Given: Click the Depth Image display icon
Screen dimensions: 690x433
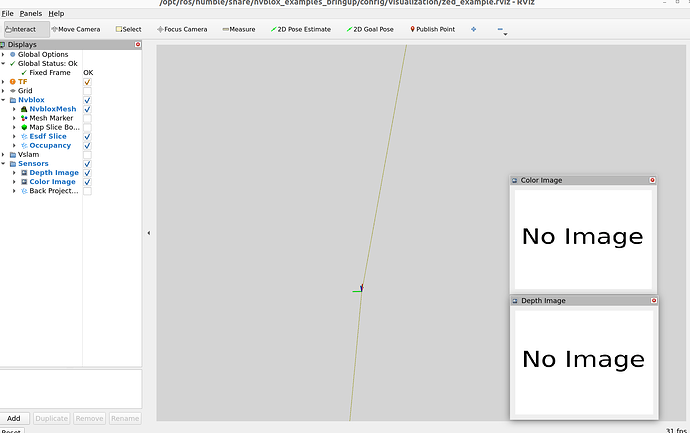Looking at the screenshot, I should click(24, 173).
